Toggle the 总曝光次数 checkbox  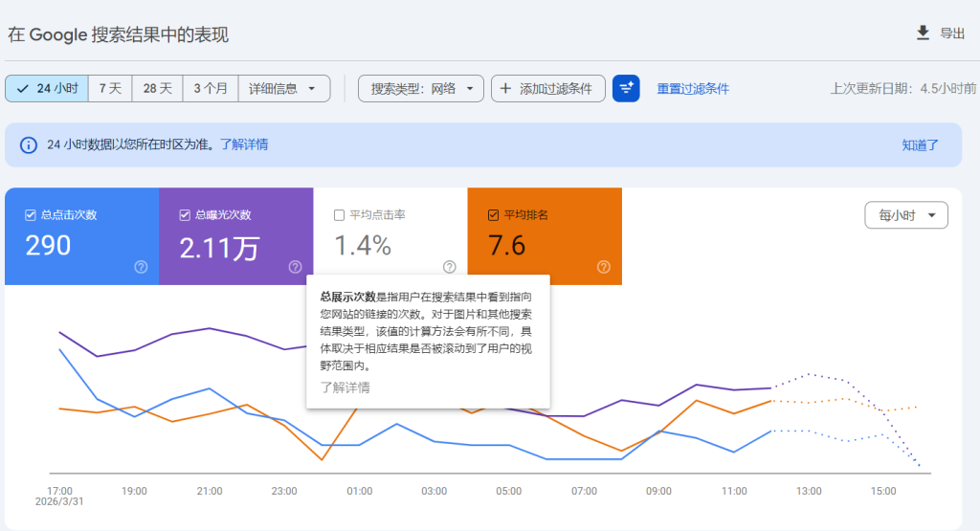pyautogui.click(x=185, y=215)
